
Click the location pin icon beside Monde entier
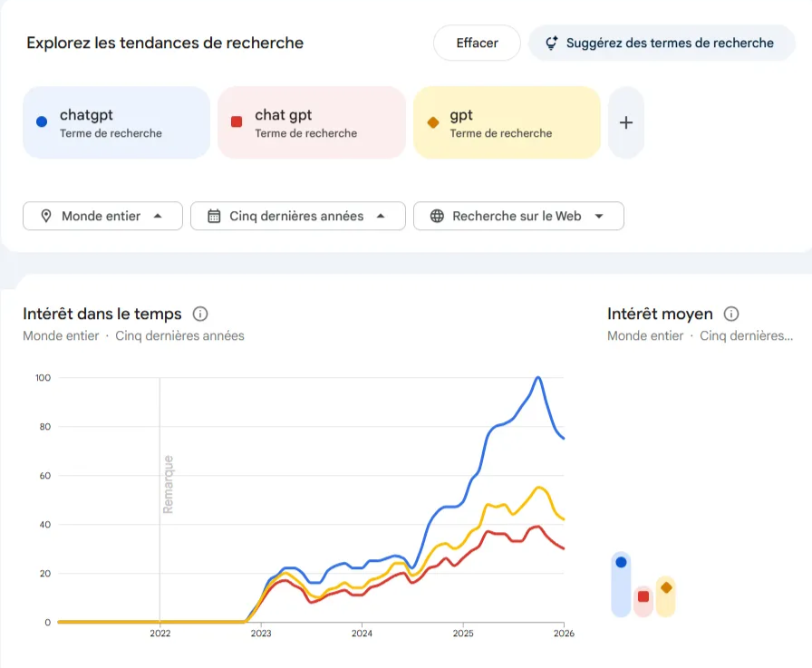point(45,216)
